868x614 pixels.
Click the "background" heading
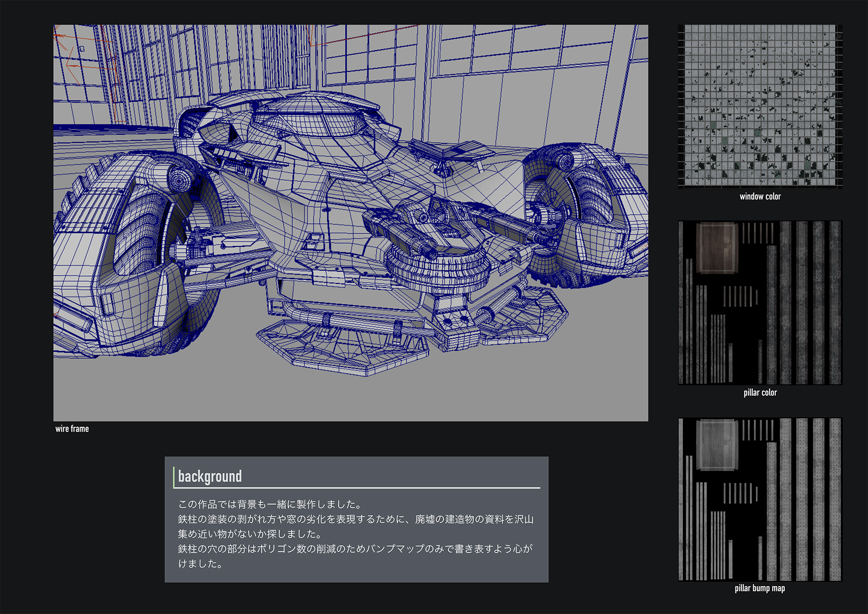pos(210,477)
